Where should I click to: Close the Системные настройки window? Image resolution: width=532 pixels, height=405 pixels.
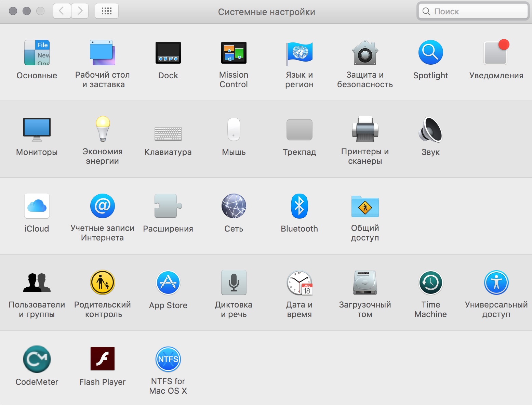(x=13, y=11)
